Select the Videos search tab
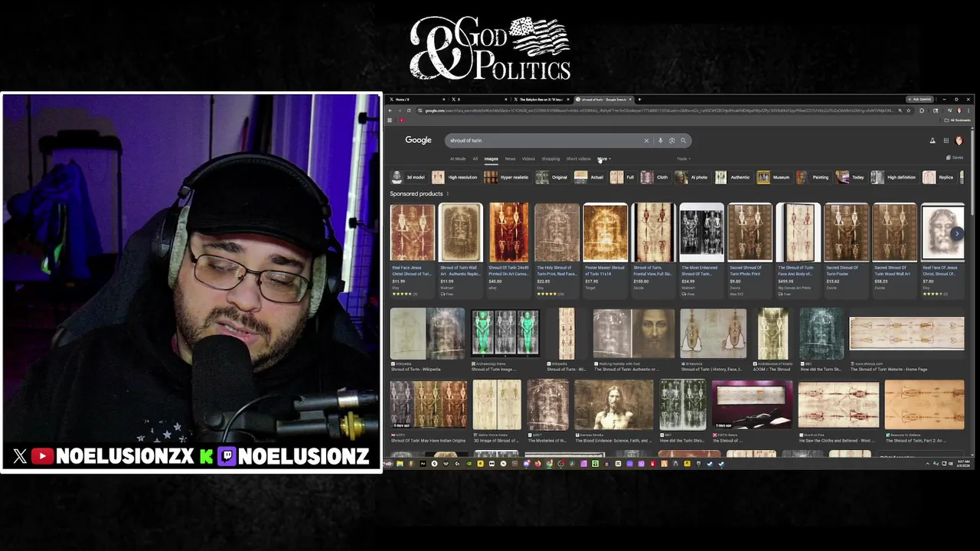The width and height of the screenshot is (980, 551). coord(528,158)
